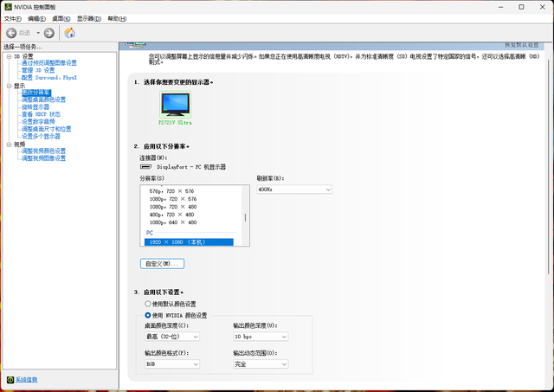Click the PC group header in resolution list
Viewport: 554px width, 392px height.
[150, 233]
